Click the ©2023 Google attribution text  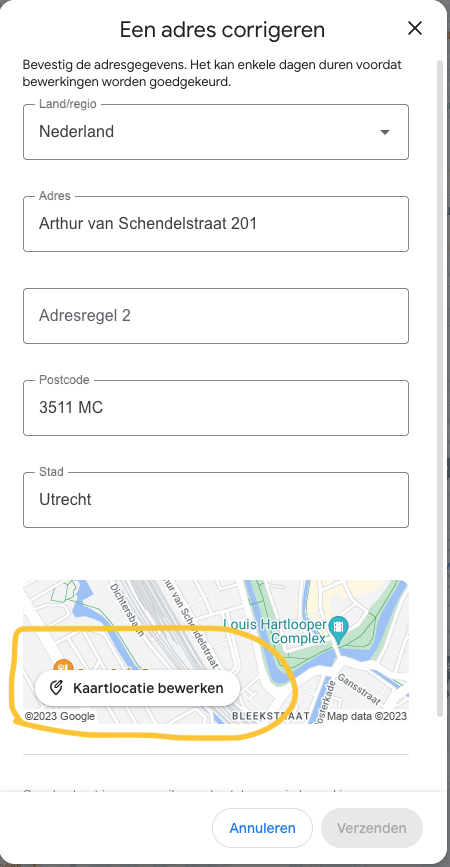60,716
